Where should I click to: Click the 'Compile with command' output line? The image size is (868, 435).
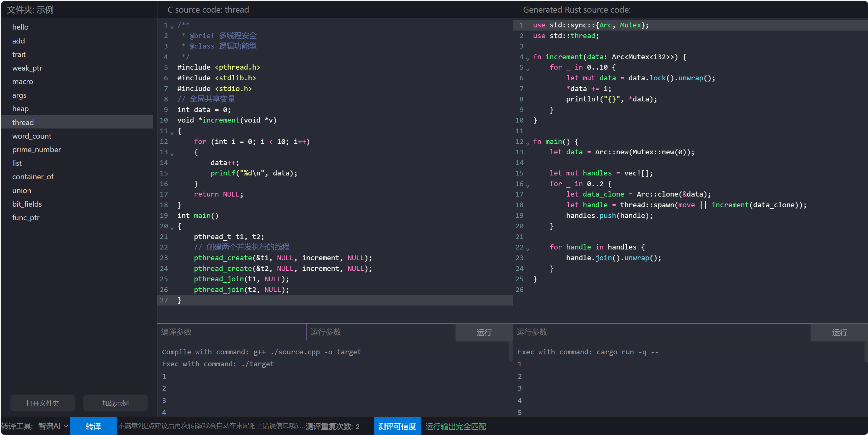coord(262,352)
